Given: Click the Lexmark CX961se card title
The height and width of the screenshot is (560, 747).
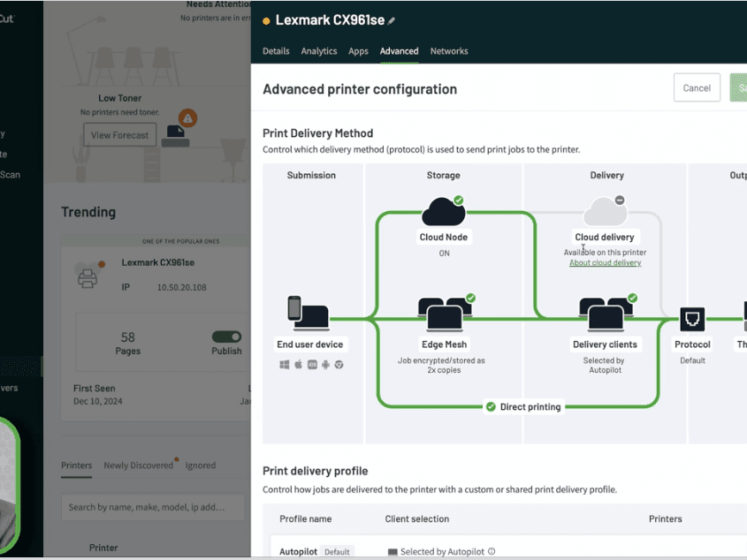Looking at the screenshot, I should (157, 262).
